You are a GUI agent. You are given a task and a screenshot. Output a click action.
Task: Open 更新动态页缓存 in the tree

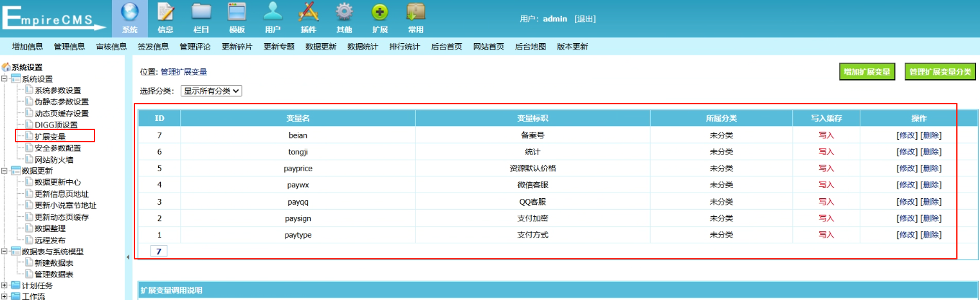tap(62, 217)
